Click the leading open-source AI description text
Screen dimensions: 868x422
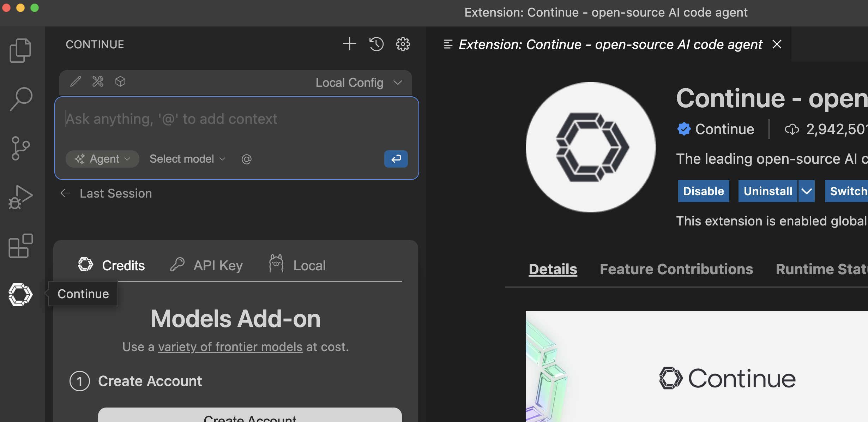click(x=772, y=158)
